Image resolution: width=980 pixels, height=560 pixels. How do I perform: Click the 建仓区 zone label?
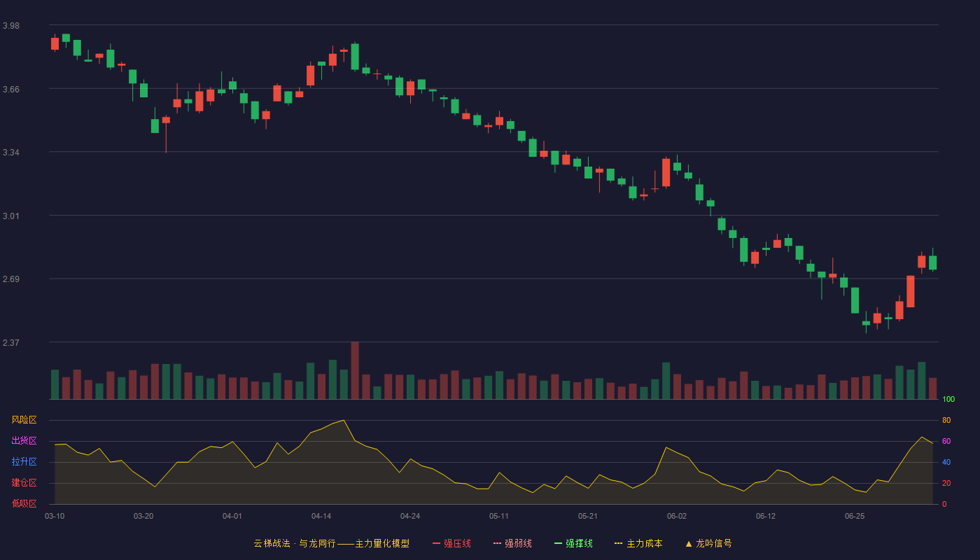(24, 483)
